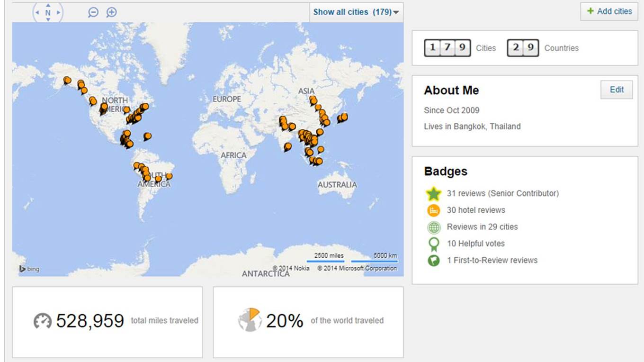
Task: Click the globe icon for cities reviewed
Action: (x=434, y=227)
